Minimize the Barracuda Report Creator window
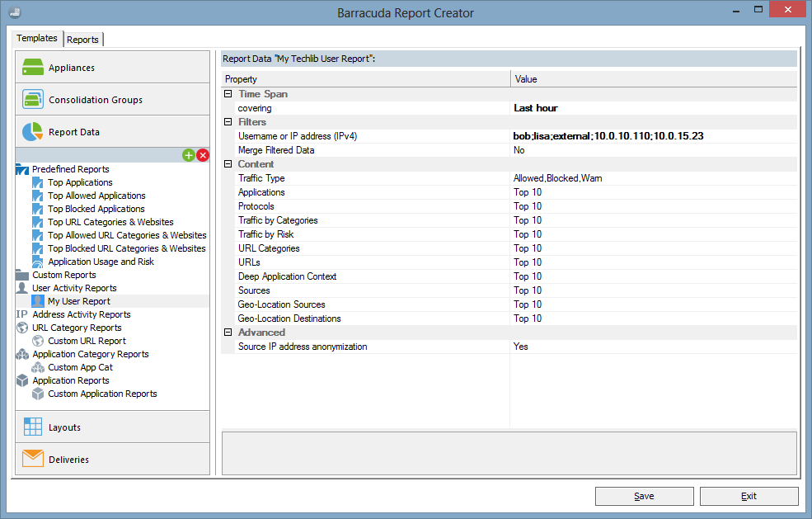Screen dimensions: 812x519 click(x=736, y=10)
